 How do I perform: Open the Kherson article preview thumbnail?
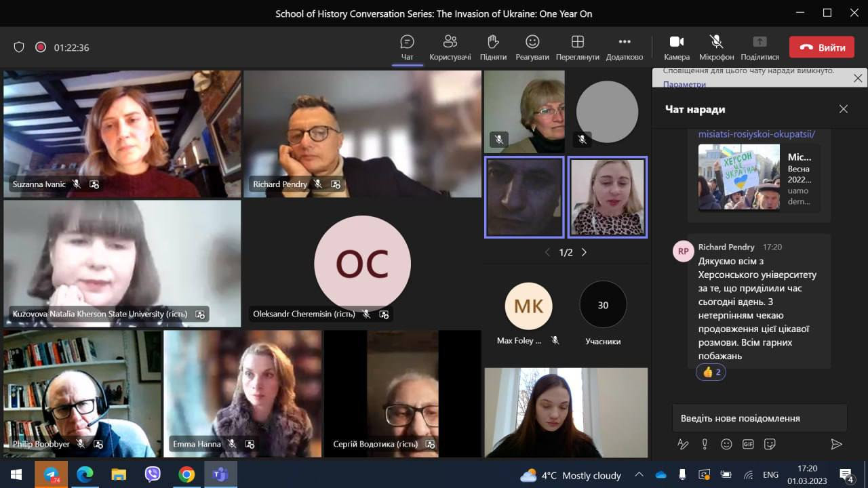tap(739, 176)
